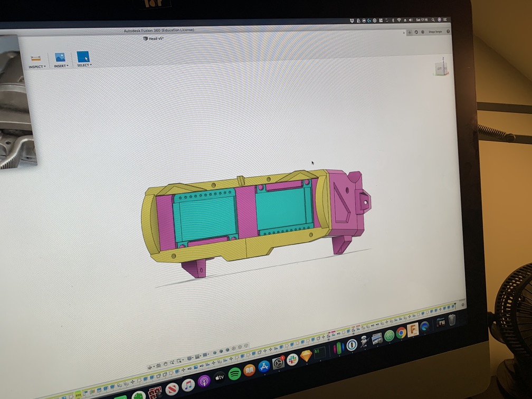Click the Insert image icon
The width and height of the screenshot is (532, 399).
(x=60, y=57)
